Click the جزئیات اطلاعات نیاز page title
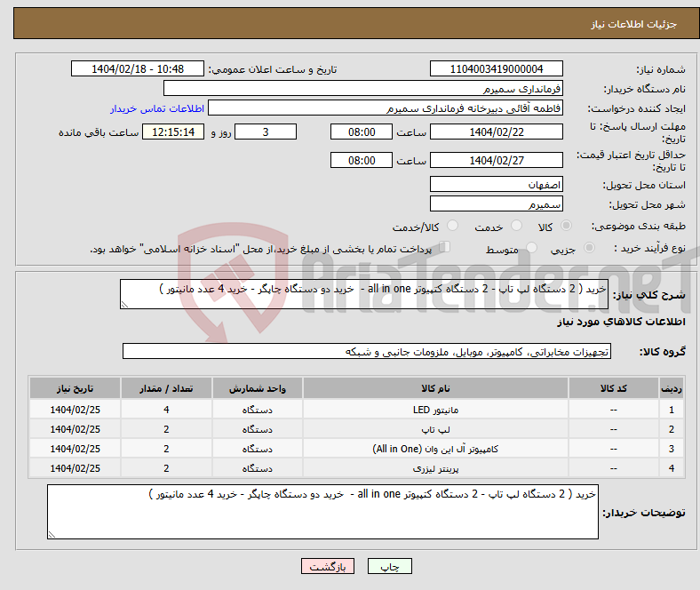The height and width of the screenshot is (590, 700). (634, 24)
